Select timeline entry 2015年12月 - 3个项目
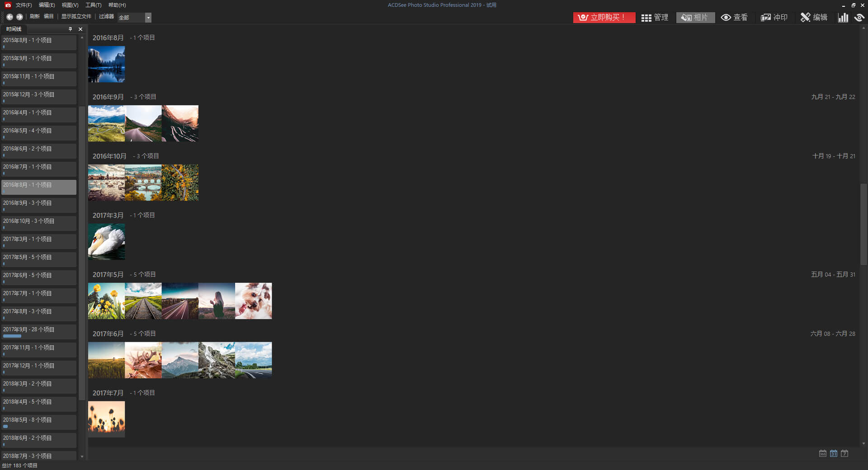868x470 pixels. pyautogui.click(x=39, y=97)
